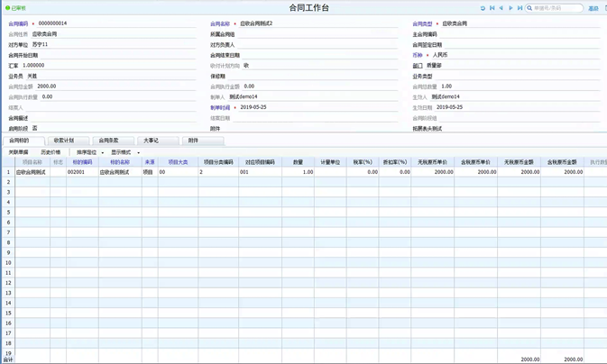Click the 标的名称 column header
607x364 pixels.
coord(120,162)
